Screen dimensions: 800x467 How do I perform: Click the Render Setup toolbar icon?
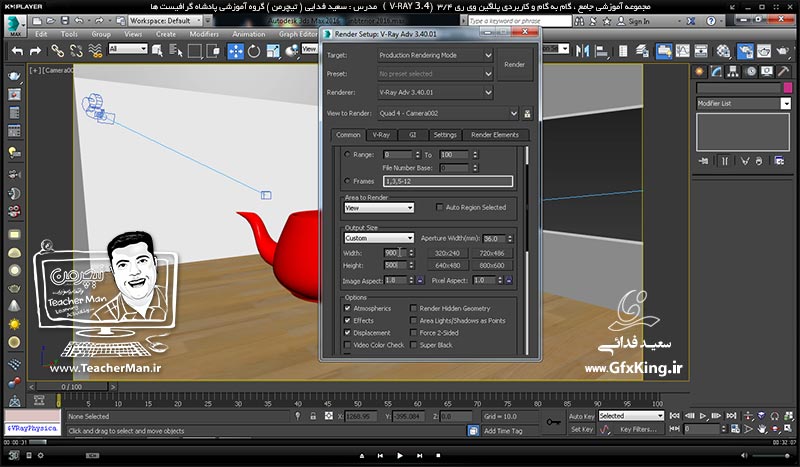pos(745,51)
